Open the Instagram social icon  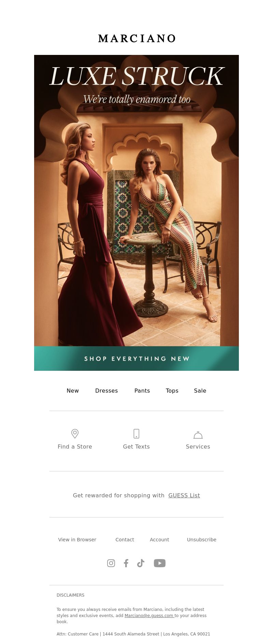click(111, 563)
